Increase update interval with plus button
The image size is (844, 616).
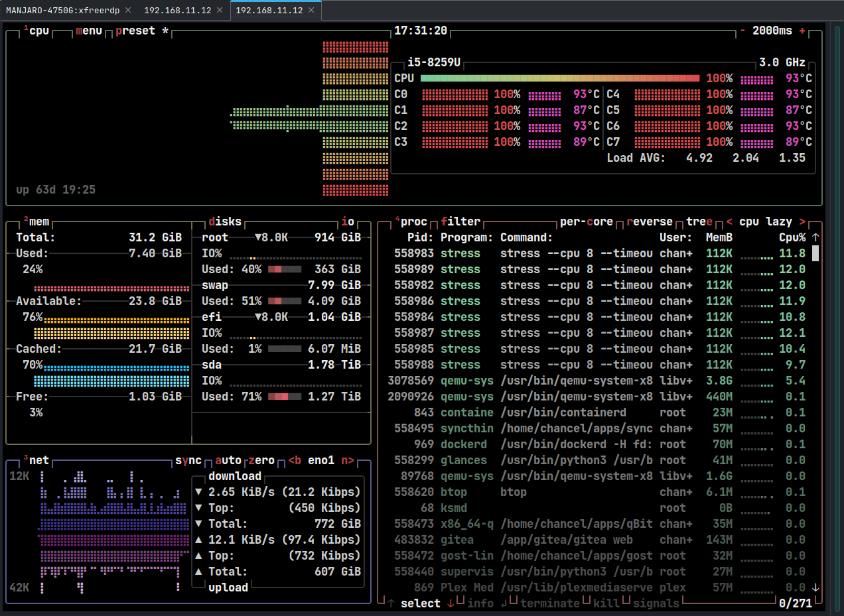802,31
